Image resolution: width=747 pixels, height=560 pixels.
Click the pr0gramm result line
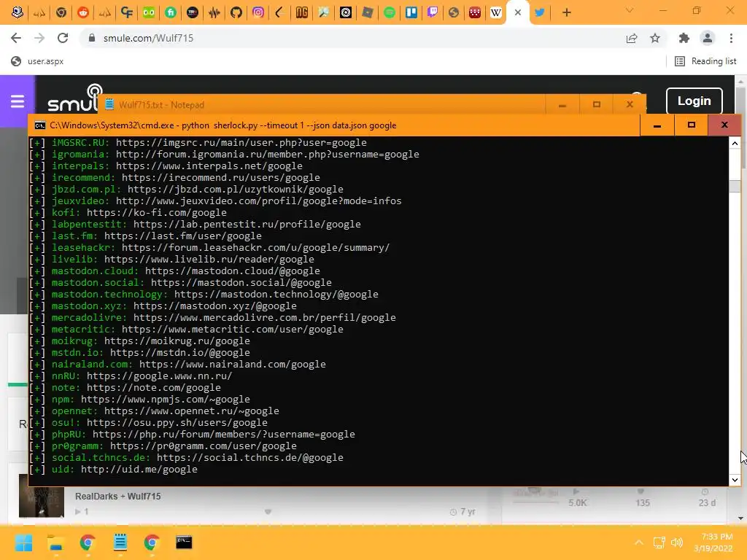[x=163, y=446]
